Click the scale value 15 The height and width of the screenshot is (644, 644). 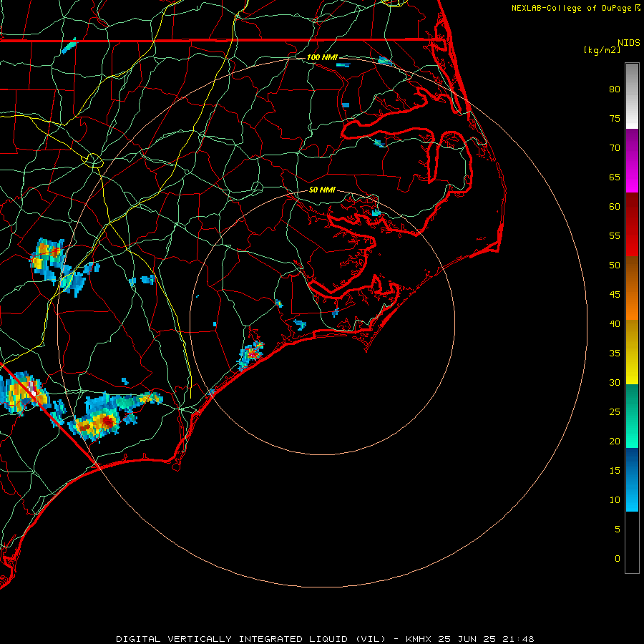(615, 471)
